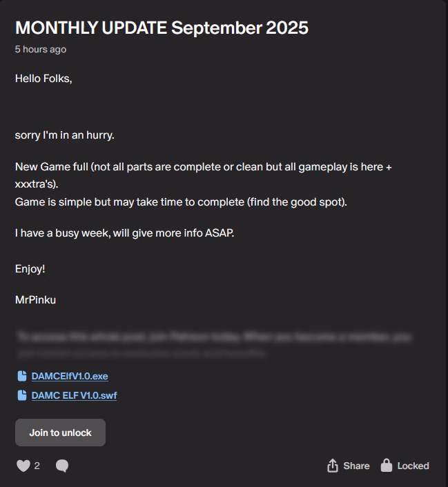This screenshot has height=487, width=448.
Task: Click the I have a busy week sentence
Action: (125, 233)
